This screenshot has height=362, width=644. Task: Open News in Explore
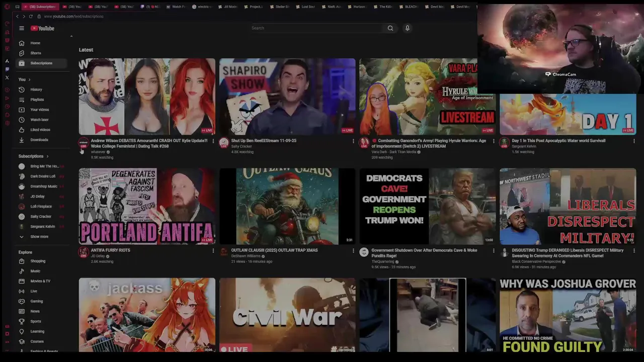(42, 311)
